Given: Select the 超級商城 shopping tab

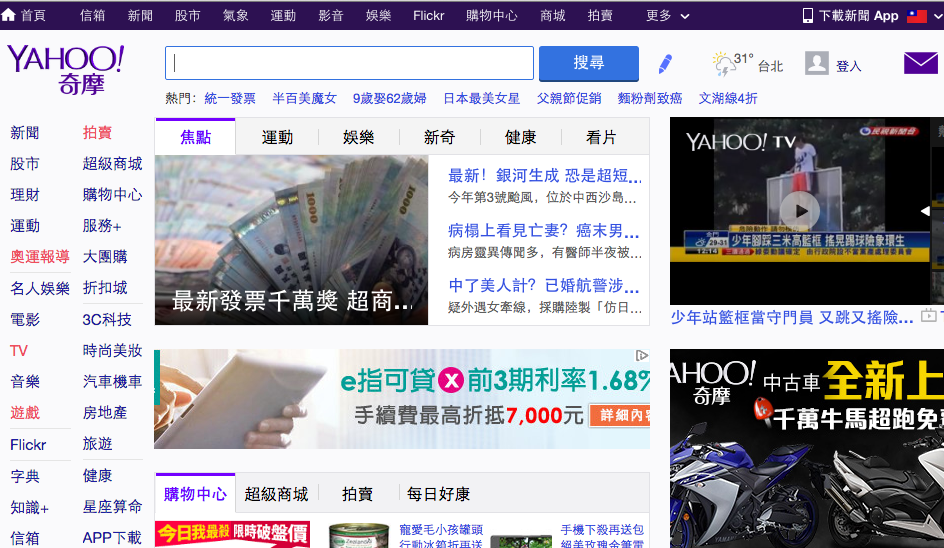Looking at the screenshot, I should point(276,494).
